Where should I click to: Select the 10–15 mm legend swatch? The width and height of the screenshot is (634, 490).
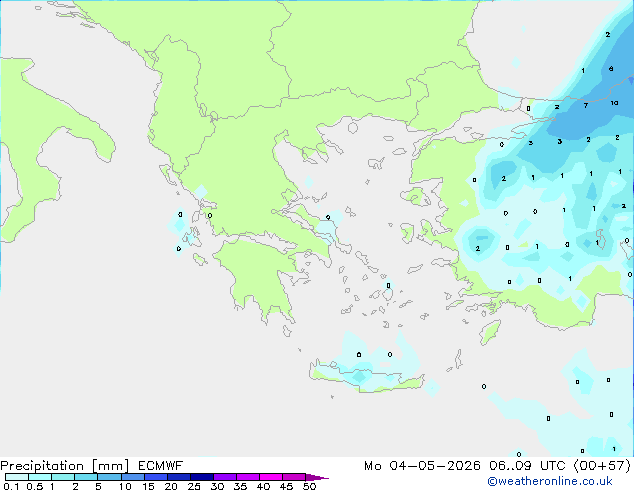[x=132, y=477]
